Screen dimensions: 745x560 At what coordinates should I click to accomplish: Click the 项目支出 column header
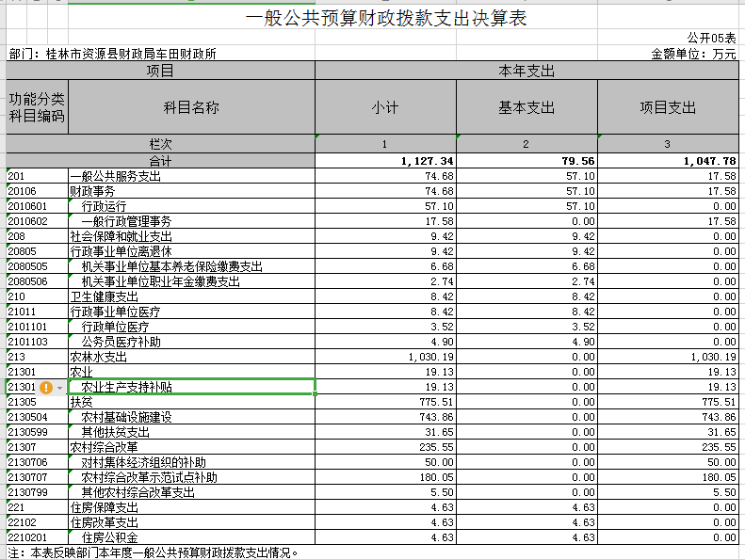click(x=668, y=108)
